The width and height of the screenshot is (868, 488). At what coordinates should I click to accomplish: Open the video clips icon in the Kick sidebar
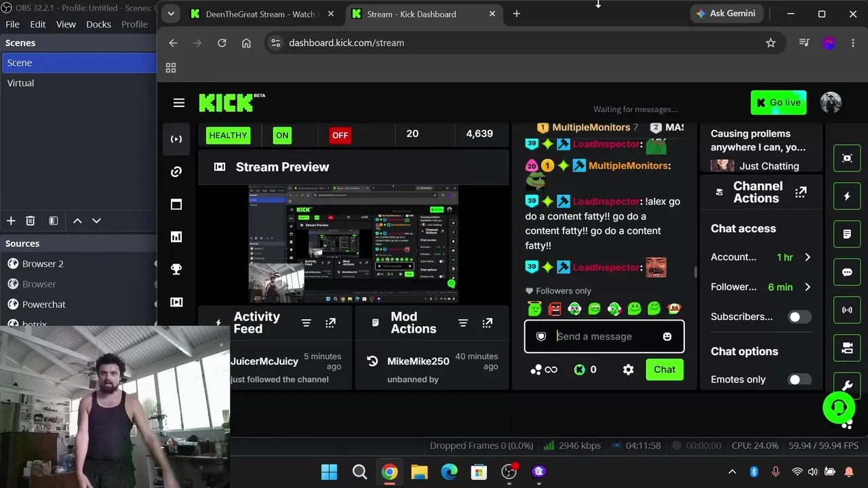[x=176, y=302]
